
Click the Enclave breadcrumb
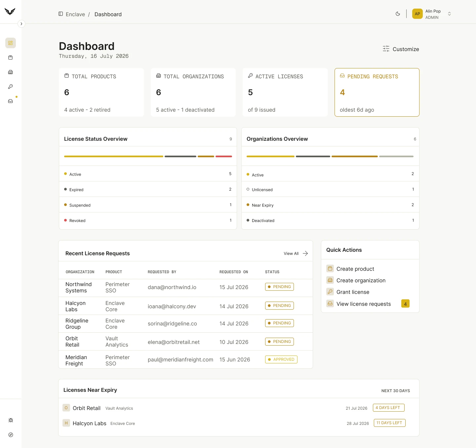coord(75,14)
